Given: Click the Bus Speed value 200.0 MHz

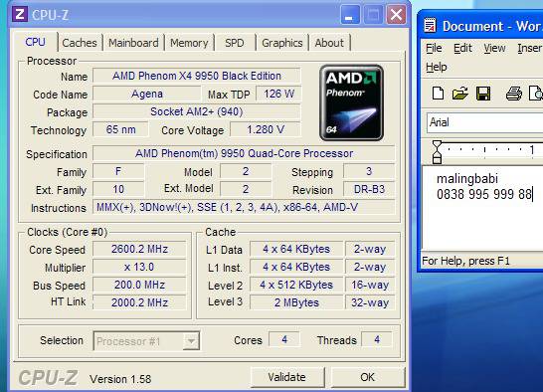Looking at the screenshot, I should [x=139, y=286].
